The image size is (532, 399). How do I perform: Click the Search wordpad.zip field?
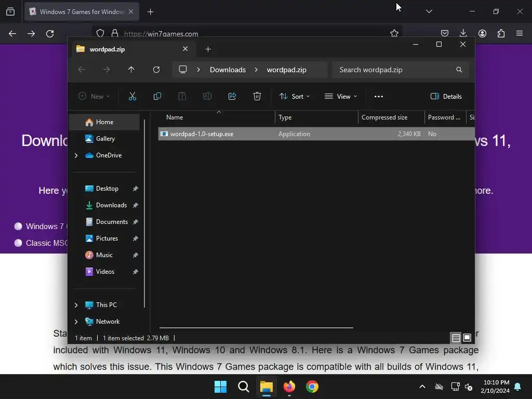tap(401, 70)
